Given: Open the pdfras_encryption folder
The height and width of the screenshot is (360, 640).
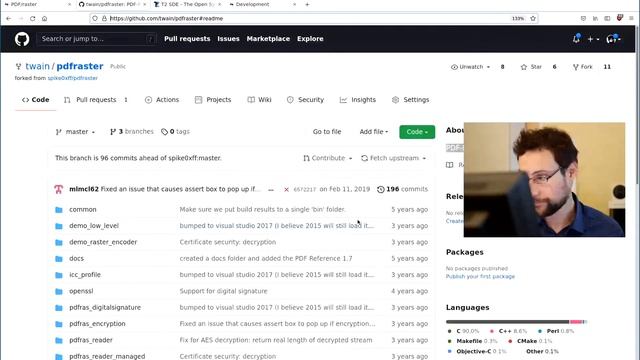Looking at the screenshot, I should click(97, 324).
